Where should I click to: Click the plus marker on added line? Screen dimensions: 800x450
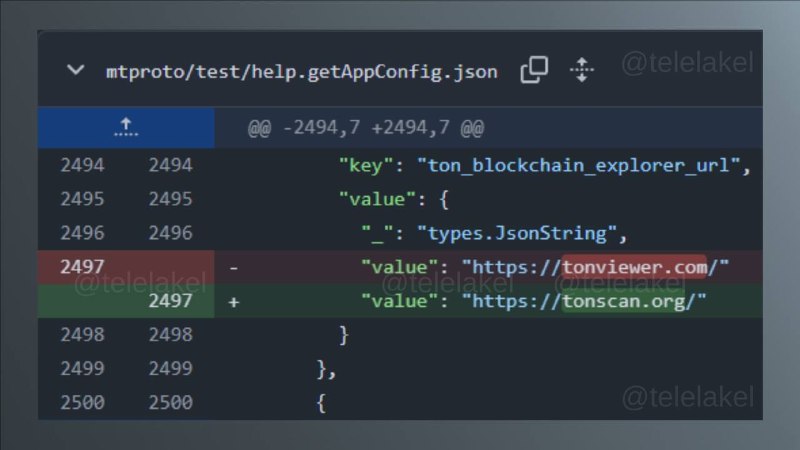[x=234, y=302]
